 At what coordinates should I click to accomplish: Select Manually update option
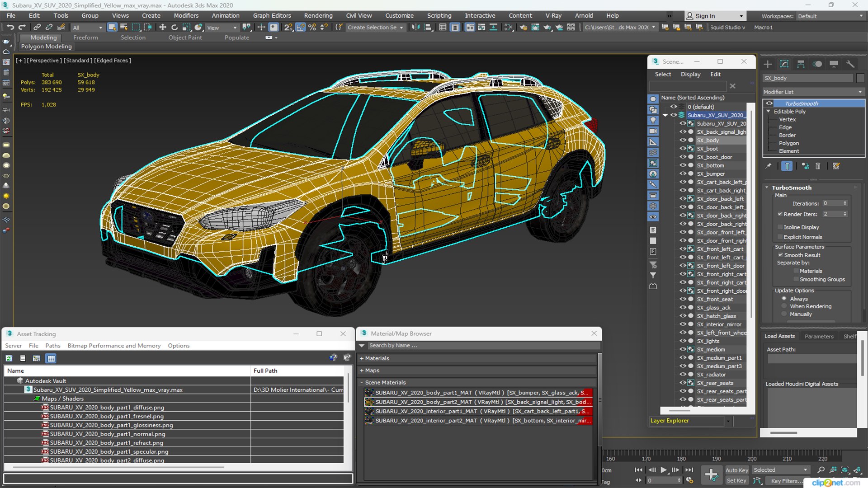coord(784,314)
